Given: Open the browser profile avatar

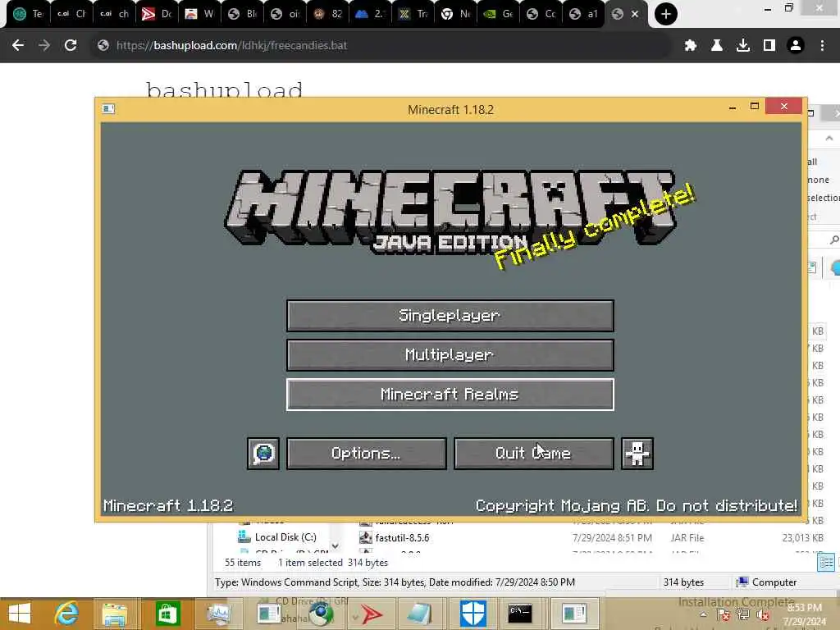Looking at the screenshot, I should point(796,46).
